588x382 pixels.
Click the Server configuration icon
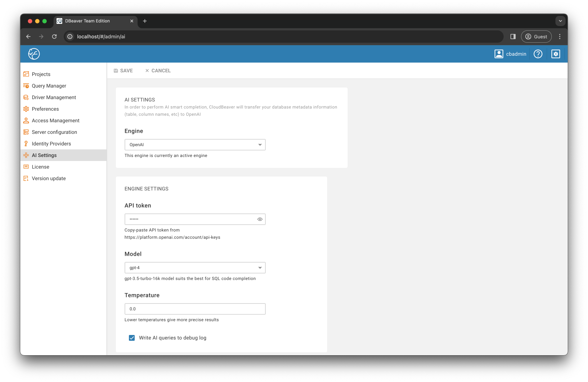click(26, 132)
